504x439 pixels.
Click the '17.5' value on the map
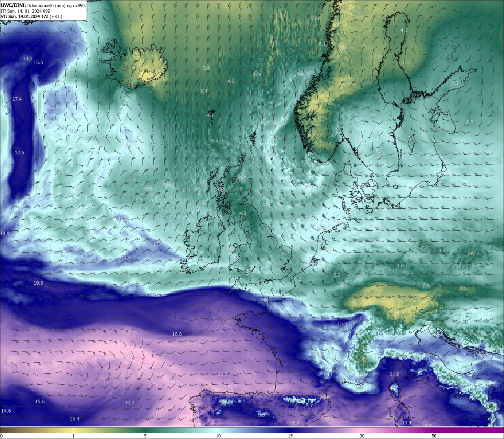(x=19, y=152)
